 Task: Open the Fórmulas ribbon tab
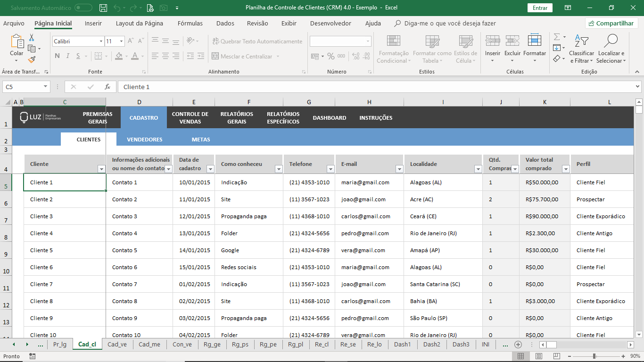point(190,23)
